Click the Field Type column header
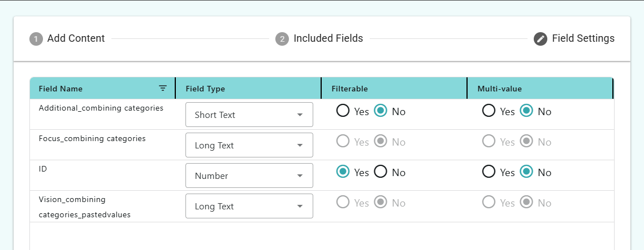The width and height of the screenshot is (644, 250). pyautogui.click(x=205, y=89)
